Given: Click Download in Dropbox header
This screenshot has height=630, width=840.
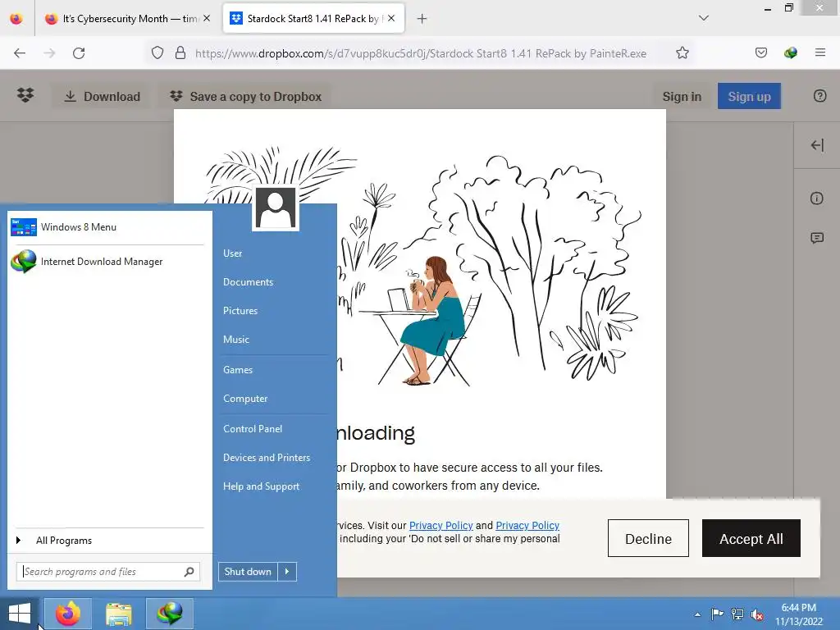Looking at the screenshot, I should pos(102,97).
